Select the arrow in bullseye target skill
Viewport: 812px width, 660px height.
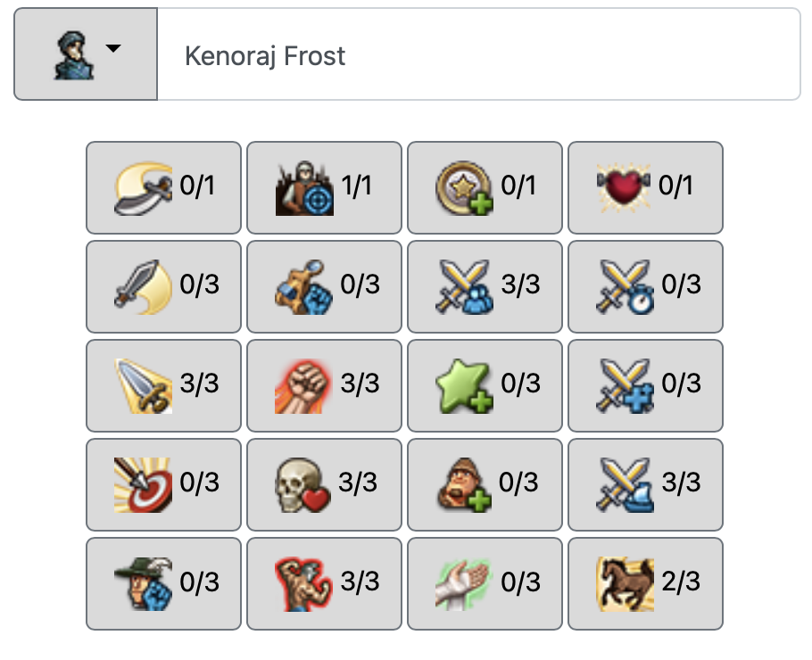[x=163, y=484]
